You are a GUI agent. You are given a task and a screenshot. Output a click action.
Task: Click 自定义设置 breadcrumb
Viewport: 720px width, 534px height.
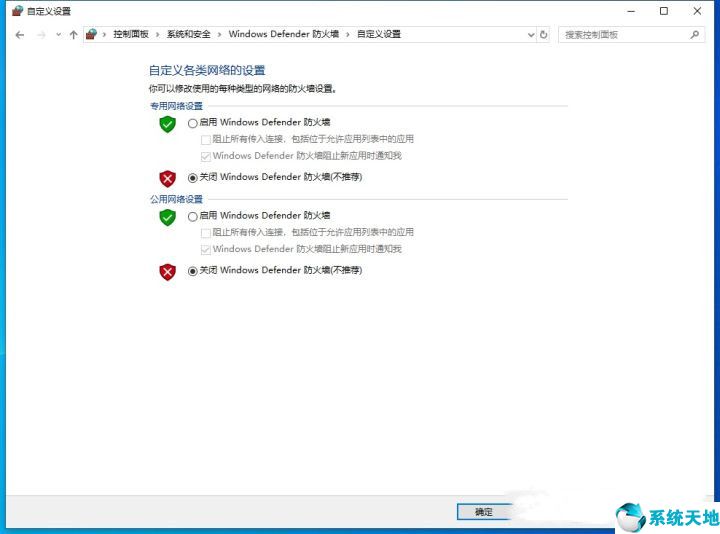379,34
